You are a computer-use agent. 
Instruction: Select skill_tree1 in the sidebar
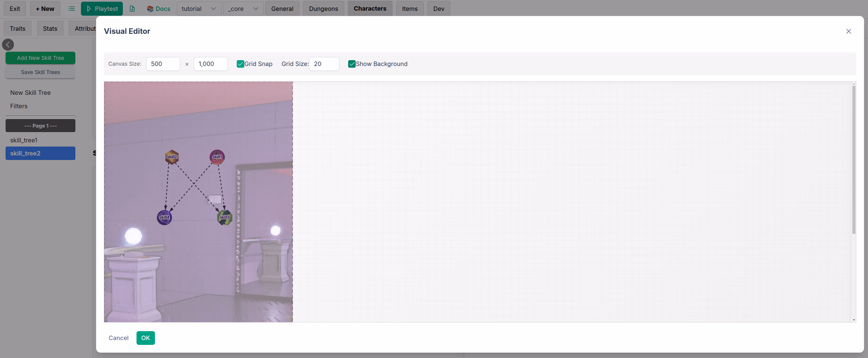click(x=23, y=140)
